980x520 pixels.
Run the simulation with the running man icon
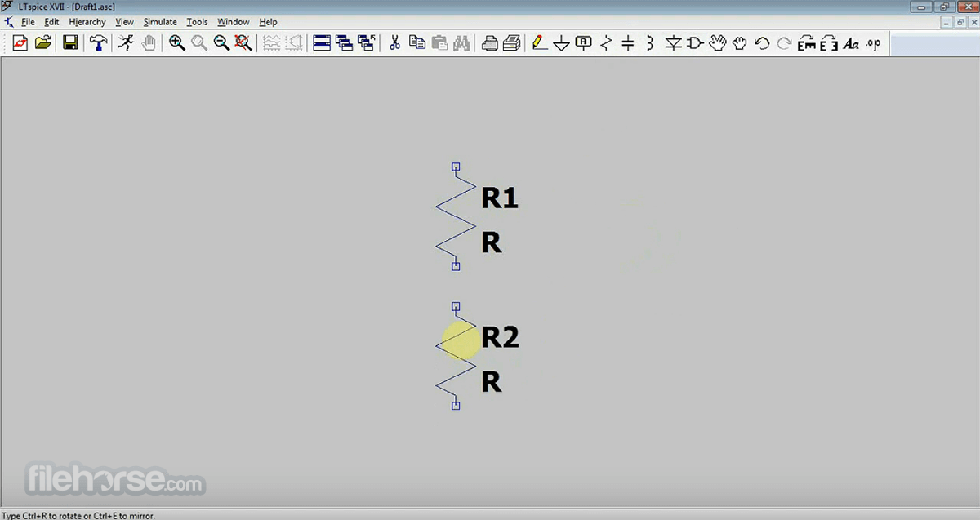tap(125, 43)
